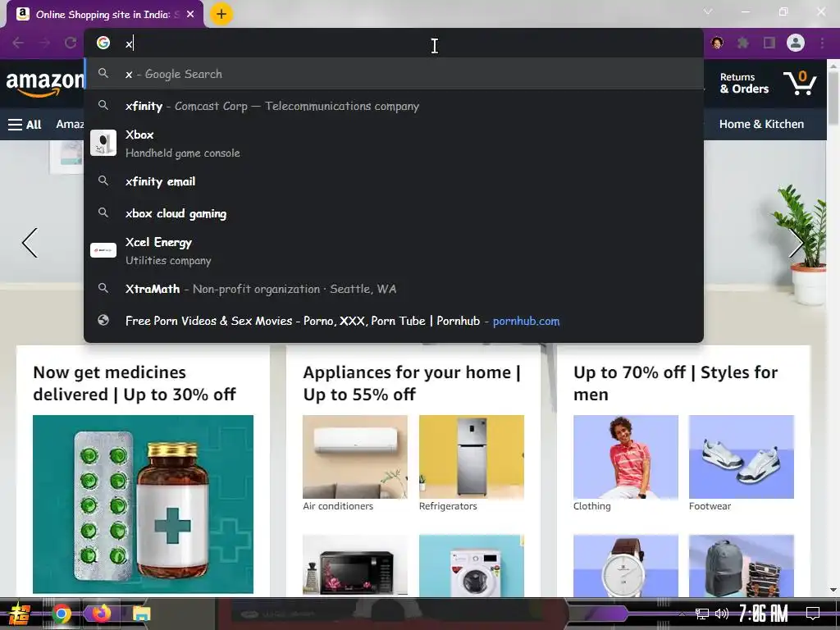Pick the 'xfinity email' suggestion
Image resolution: width=840 pixels, height=630 pixels.
(x=394, y=181)
